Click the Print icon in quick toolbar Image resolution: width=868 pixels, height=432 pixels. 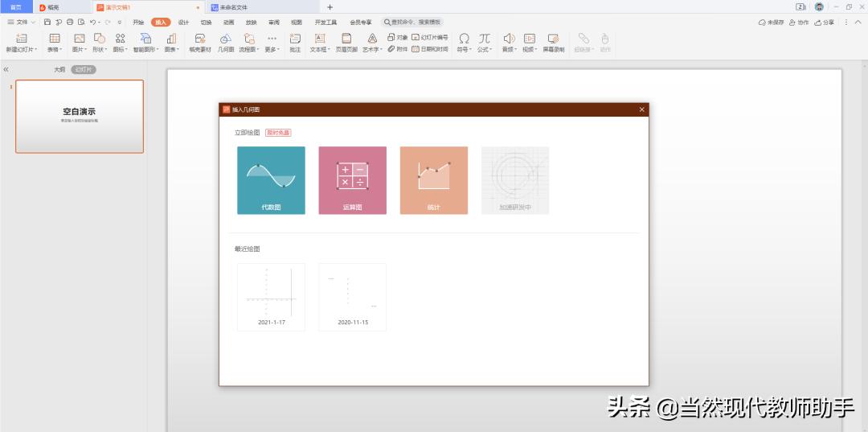(x=70, y=23)
